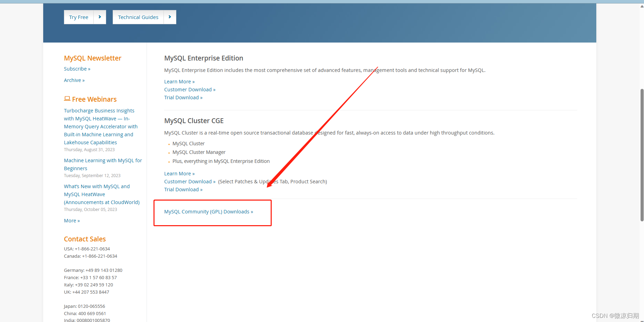Click the UK phone number text
The image size is (644, 322).
pyautogui.click(x=86, y=292)
